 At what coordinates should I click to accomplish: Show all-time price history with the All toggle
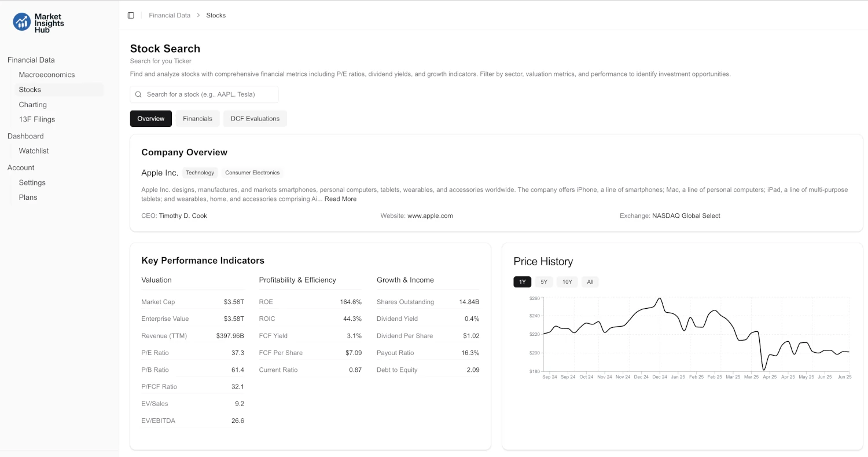[590, 281]
